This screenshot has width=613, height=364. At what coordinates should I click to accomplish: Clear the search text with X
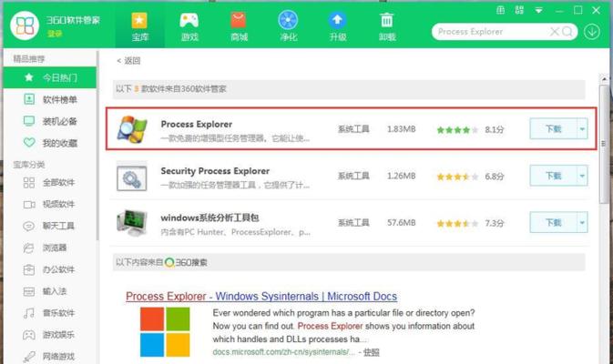[555, 32]
